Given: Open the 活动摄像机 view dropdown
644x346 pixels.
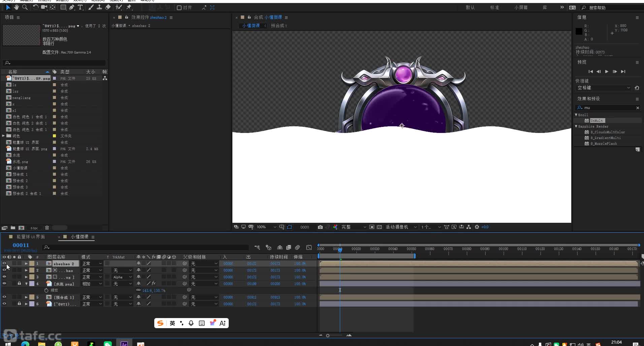Looking at the screenshot, I should (x=401, y=227).
